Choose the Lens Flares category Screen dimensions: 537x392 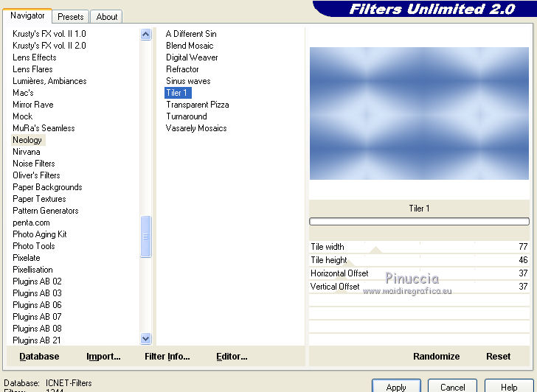click(32, 69)
